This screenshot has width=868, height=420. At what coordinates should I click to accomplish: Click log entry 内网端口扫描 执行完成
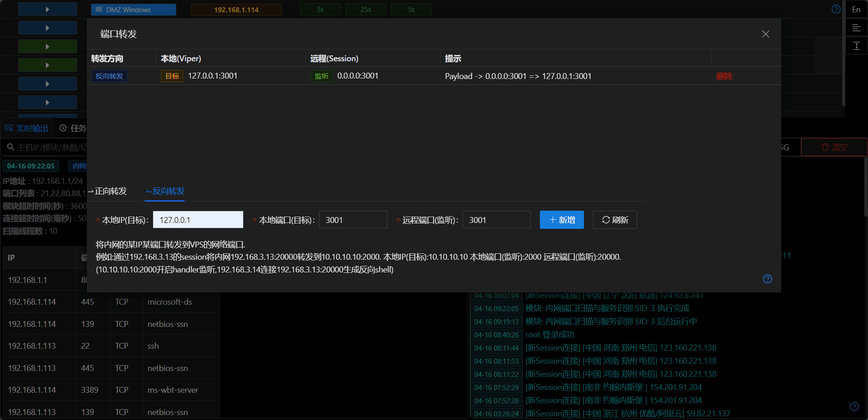(x=607, y=308)
